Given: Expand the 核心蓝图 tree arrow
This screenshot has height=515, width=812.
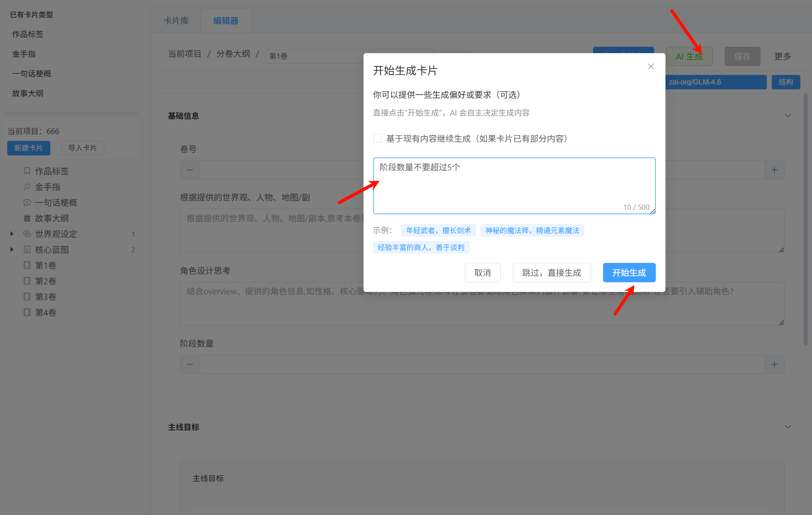Looking at the screenshot, I should click(x=12, y=250).
